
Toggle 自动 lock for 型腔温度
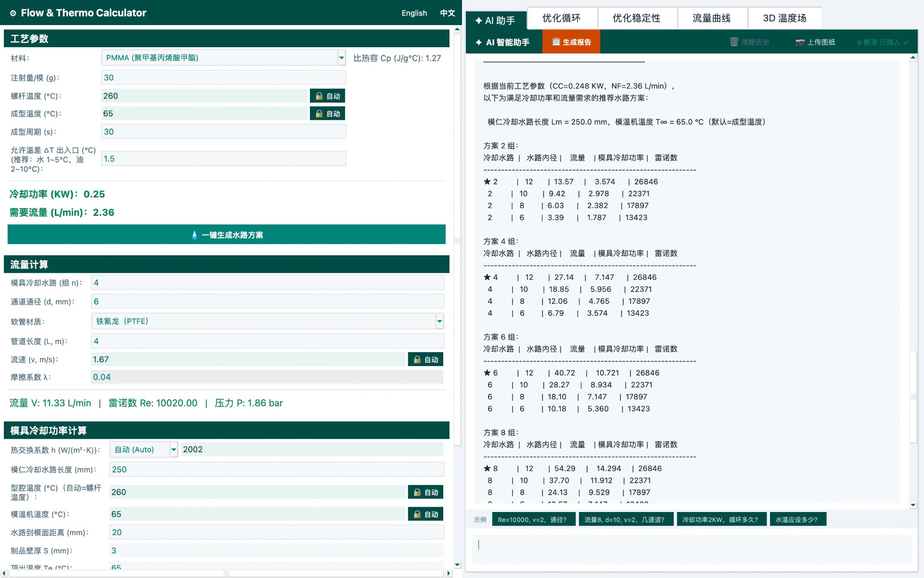coord(425,492)
